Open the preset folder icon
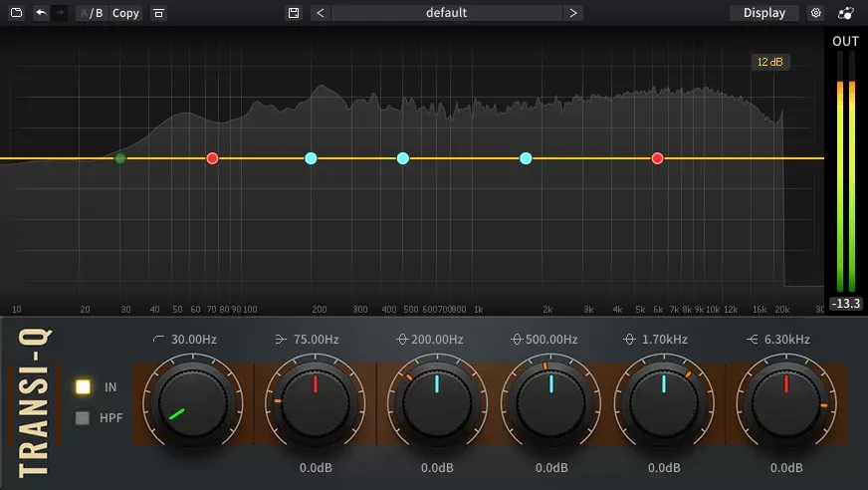This screenshot has height=490, width=868. pos(17,13)
